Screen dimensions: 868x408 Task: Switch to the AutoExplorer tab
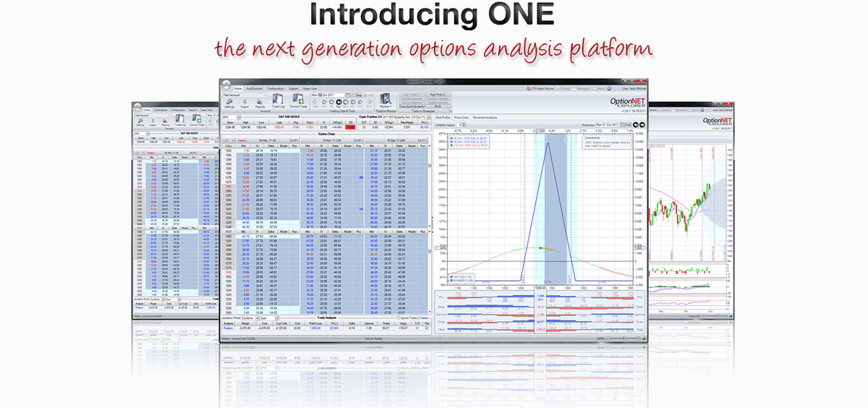click(x=254, y=88)
